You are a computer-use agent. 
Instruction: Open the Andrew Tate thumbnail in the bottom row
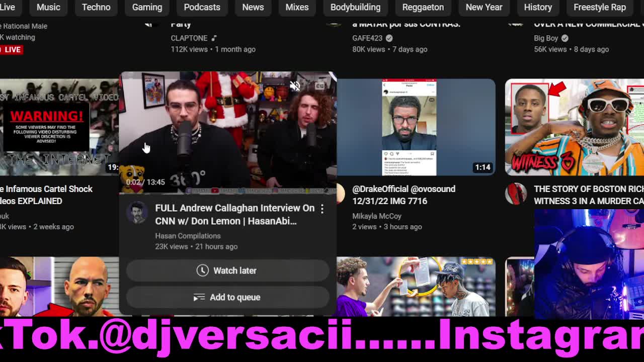pos(59,287)
